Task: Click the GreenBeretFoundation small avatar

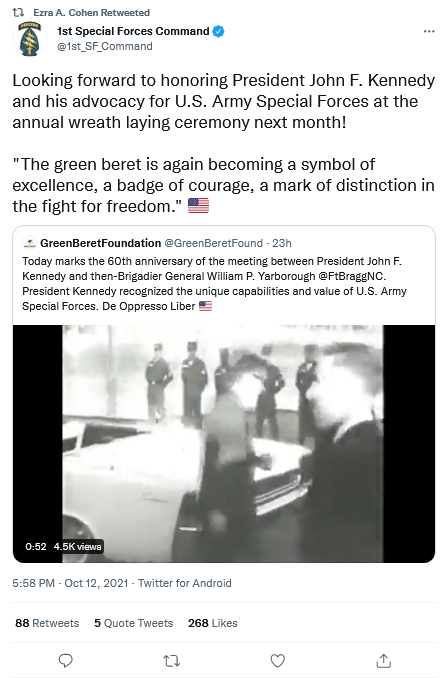Action: click(29, 243)
